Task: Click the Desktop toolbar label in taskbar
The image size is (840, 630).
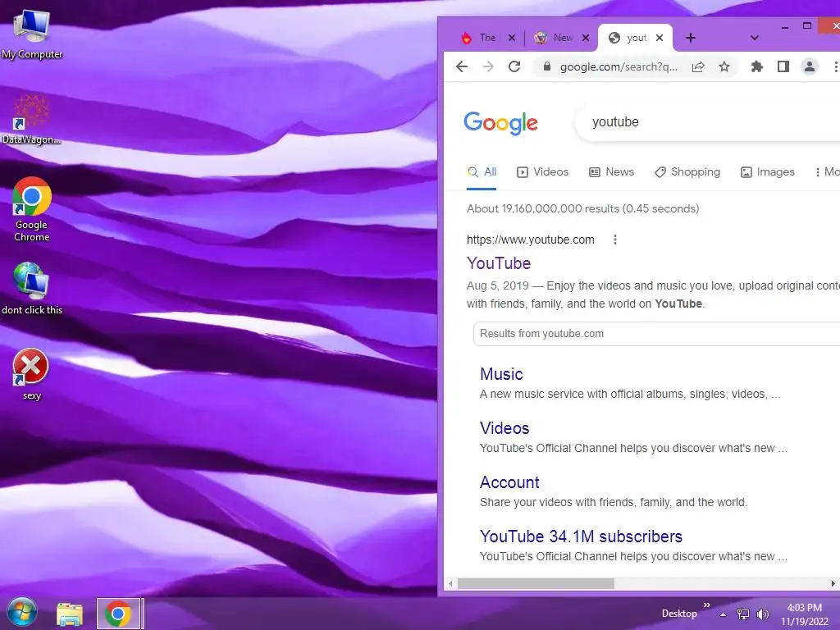Action: pyautogui.click(x=678, y=614)
